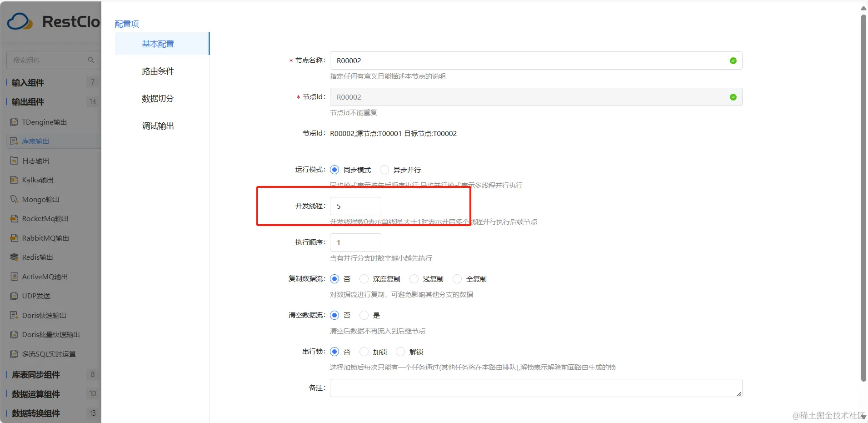The height and width of the screenshot is (423, 868).
Task: Open the 路由条件 tab
Action: coord(158,71)
